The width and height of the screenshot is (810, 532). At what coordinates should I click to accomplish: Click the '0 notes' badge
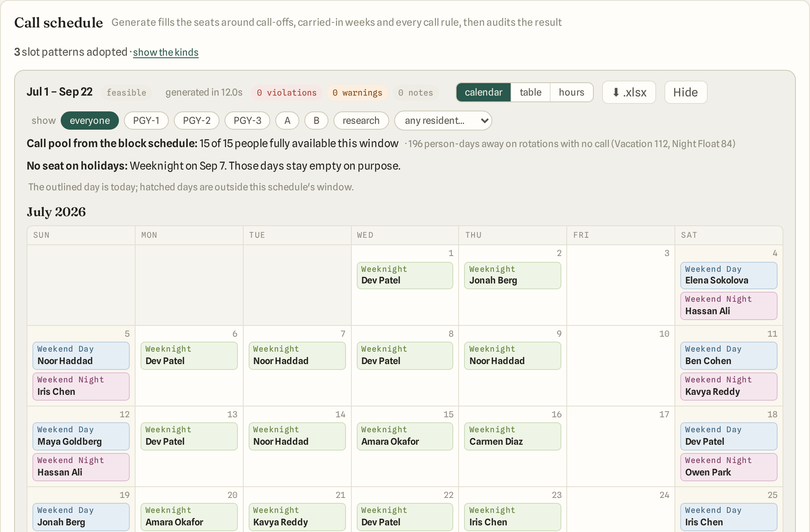[415, 93]
